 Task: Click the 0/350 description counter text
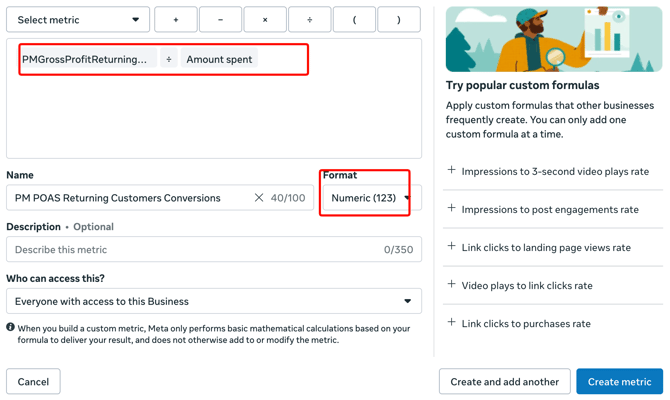point(398,249)
